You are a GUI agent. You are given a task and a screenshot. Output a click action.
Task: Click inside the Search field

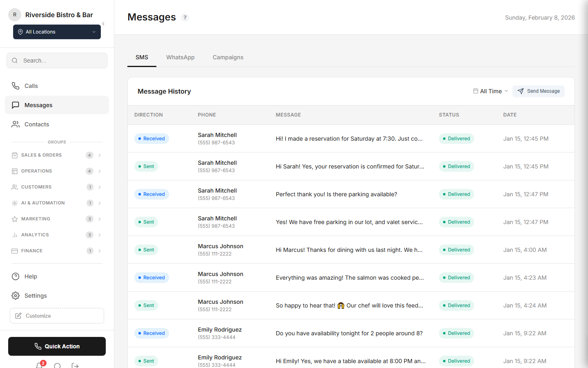pyautogui.click(x=57, y=60)
